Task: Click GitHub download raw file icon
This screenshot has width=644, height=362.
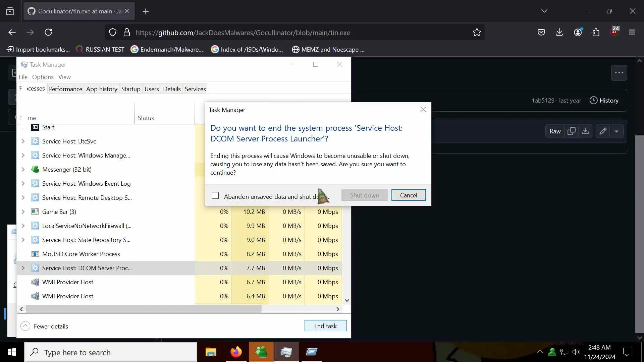Action: point(585,131)
